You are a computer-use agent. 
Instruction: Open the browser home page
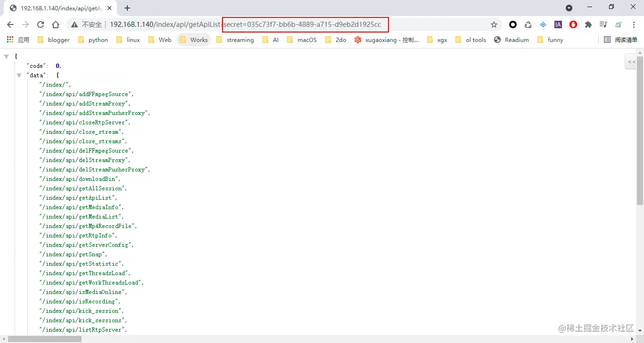pos(56,24)
